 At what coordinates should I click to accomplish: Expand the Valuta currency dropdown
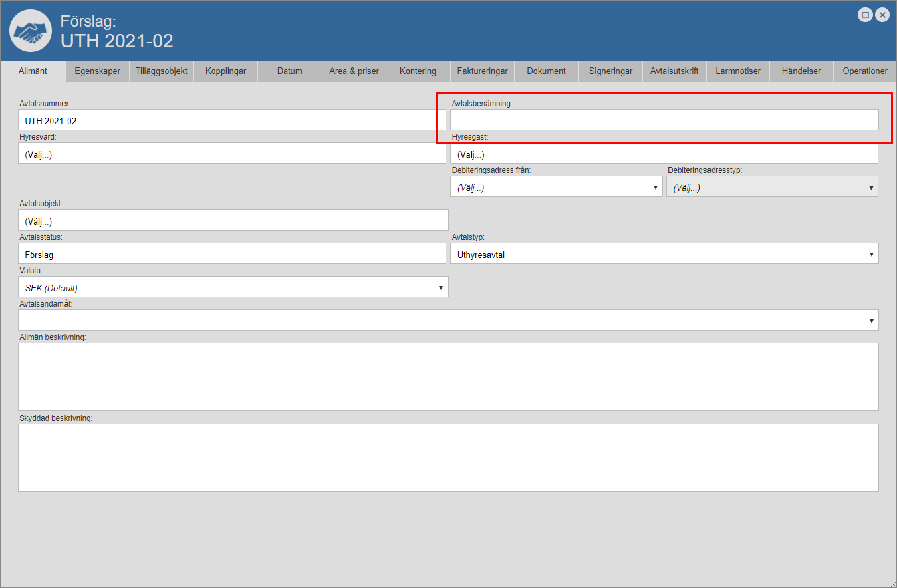click(x=233, y=287)
